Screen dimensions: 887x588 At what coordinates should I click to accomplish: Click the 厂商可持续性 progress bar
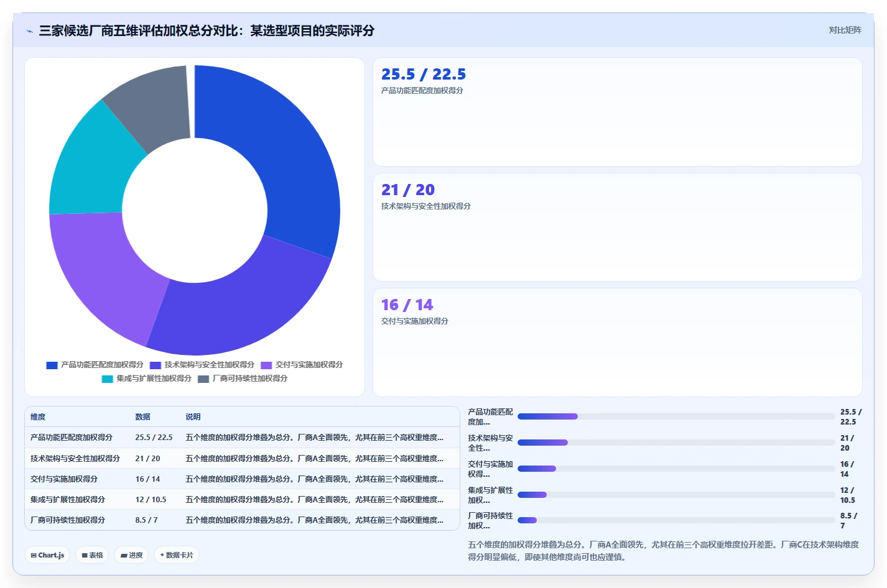click(x=676, y=520)
